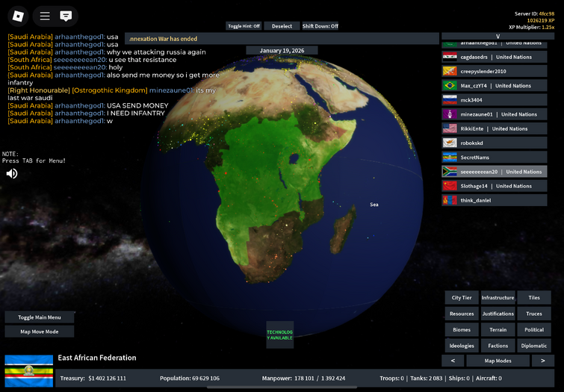The height and width of the screenshot is (392, 564).
Task: Select player SecretNams in list
Action: (495, 158)
